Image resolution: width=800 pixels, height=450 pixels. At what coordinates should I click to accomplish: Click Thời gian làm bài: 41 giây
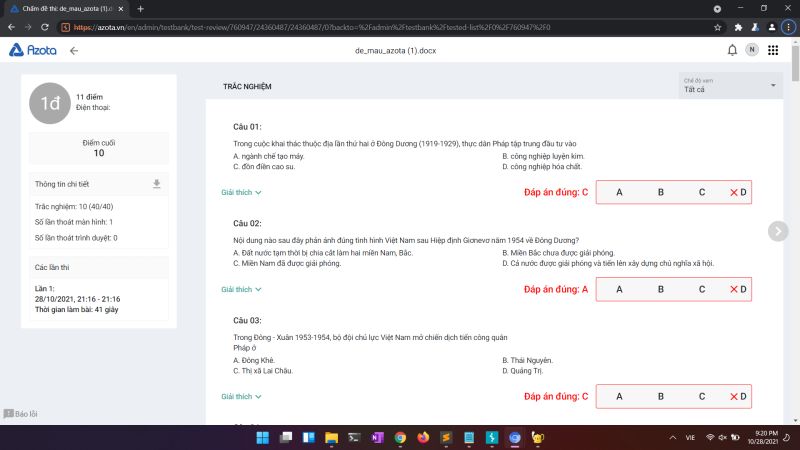(77, 310)
